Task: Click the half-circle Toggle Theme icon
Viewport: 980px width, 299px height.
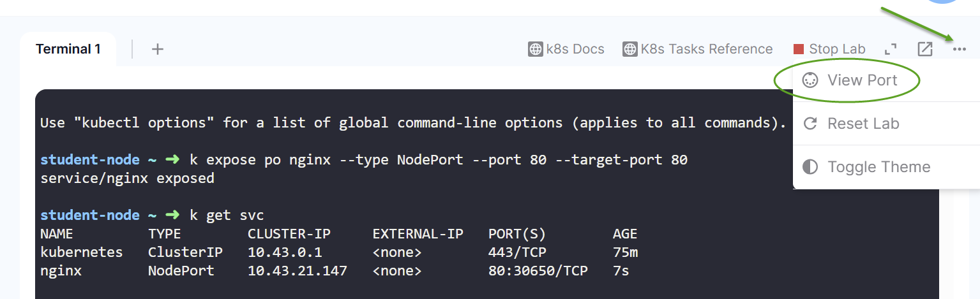Action: pos(810,167)
